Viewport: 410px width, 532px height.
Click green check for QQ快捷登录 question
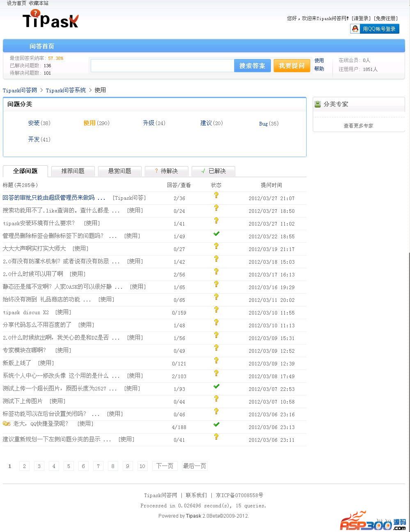(216, 424)
